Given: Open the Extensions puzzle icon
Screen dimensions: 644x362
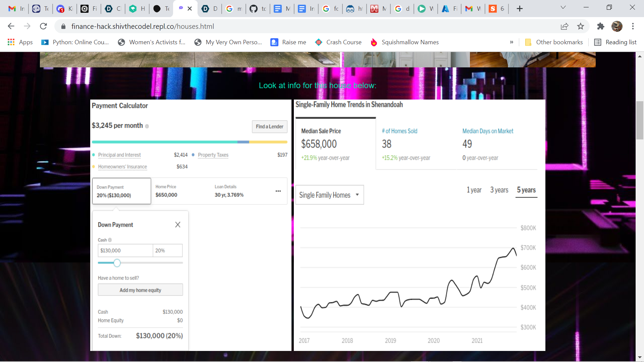Looking at the screenshot, I should tap(600, 26).
